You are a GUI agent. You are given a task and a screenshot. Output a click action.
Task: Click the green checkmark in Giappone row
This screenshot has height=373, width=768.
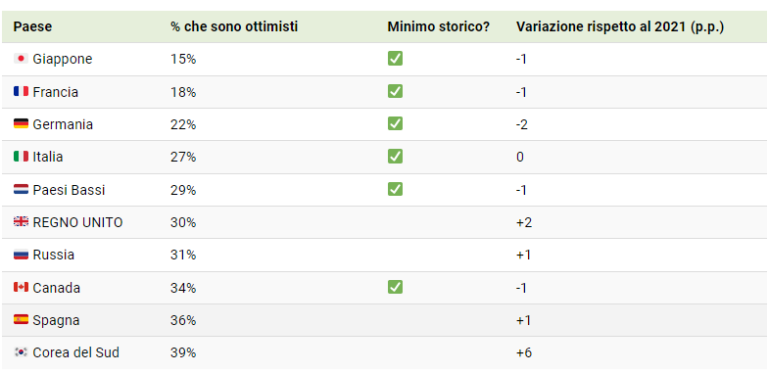[x=395, y=59]
